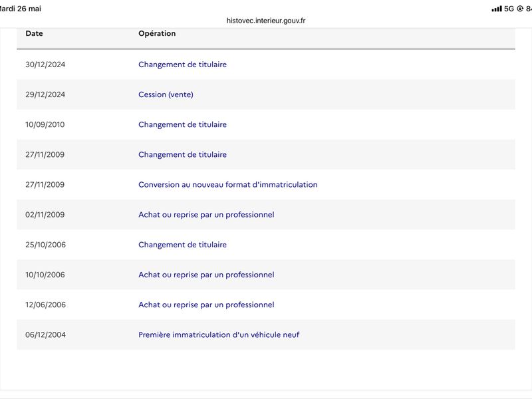Select the 02/11/2009 date cell
The height and width of the screenshot is (399, 532).
click(x=45, y=215)
